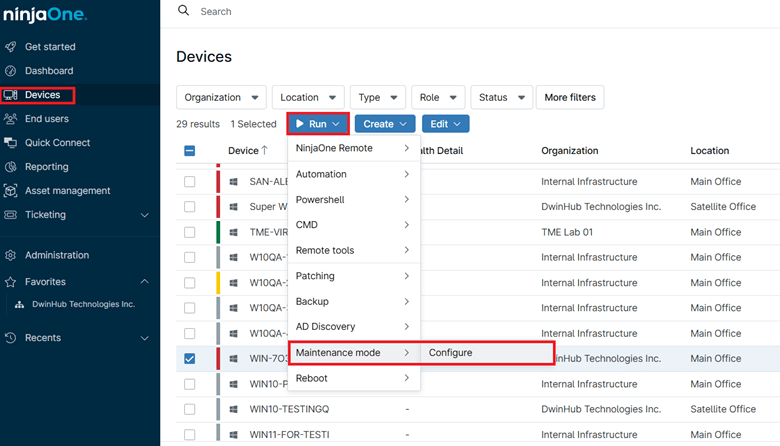Check the TME-VIR device checkbox
This screenshot has height=446, width=780.
click(190, 232)
